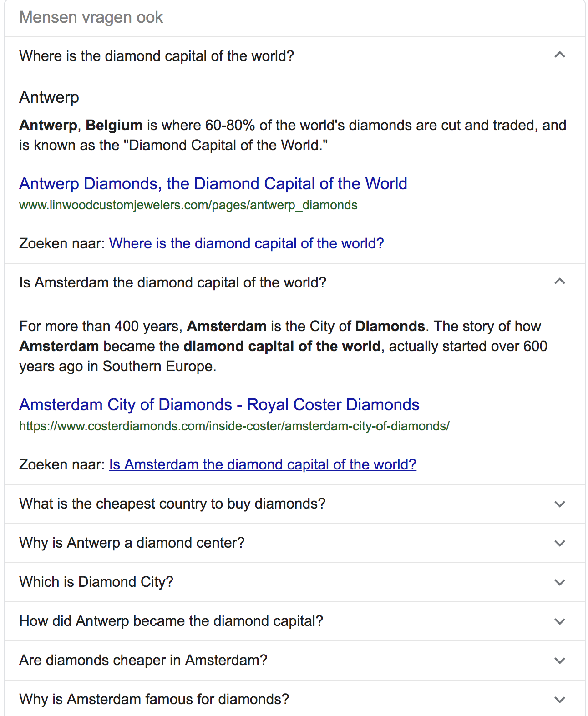Click the costerdiamonds.com green URL

(x=234, y=426)
